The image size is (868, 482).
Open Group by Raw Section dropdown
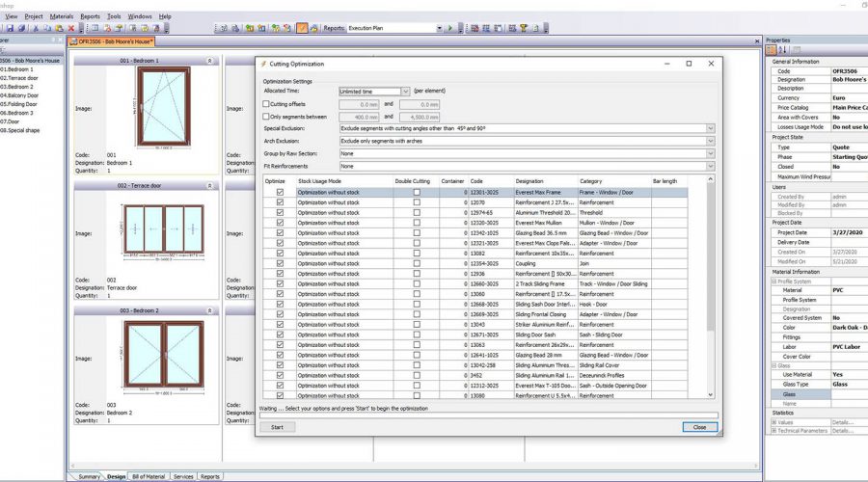710,154
